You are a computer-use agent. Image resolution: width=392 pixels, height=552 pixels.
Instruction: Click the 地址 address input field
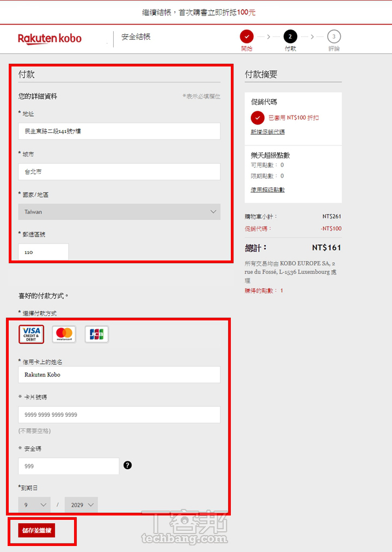(119, 131)
